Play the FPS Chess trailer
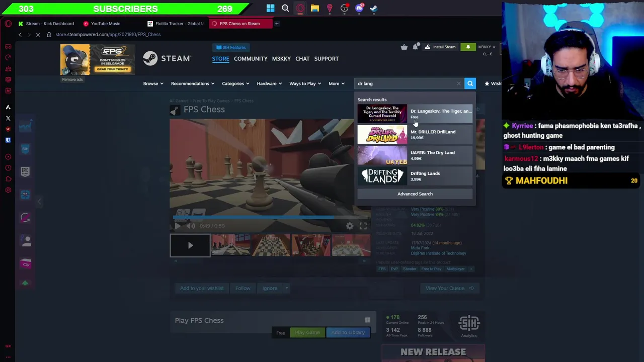 (x=178, y=226)
